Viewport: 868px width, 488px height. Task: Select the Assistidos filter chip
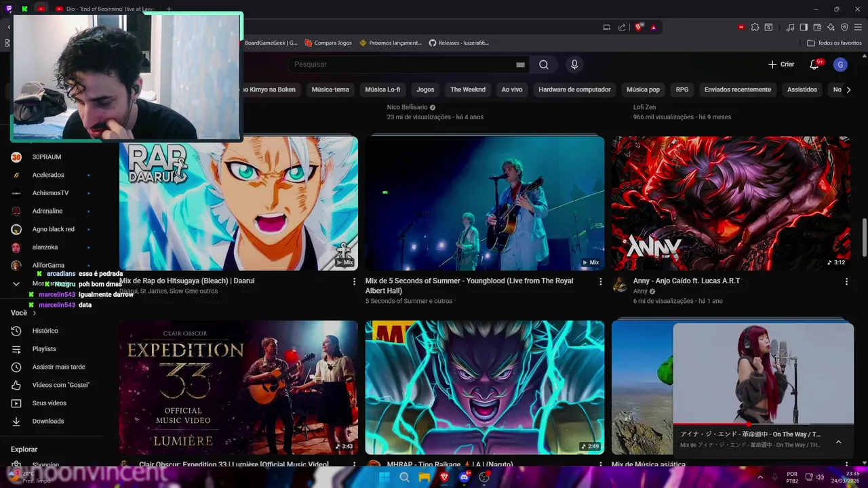point(802,89)
